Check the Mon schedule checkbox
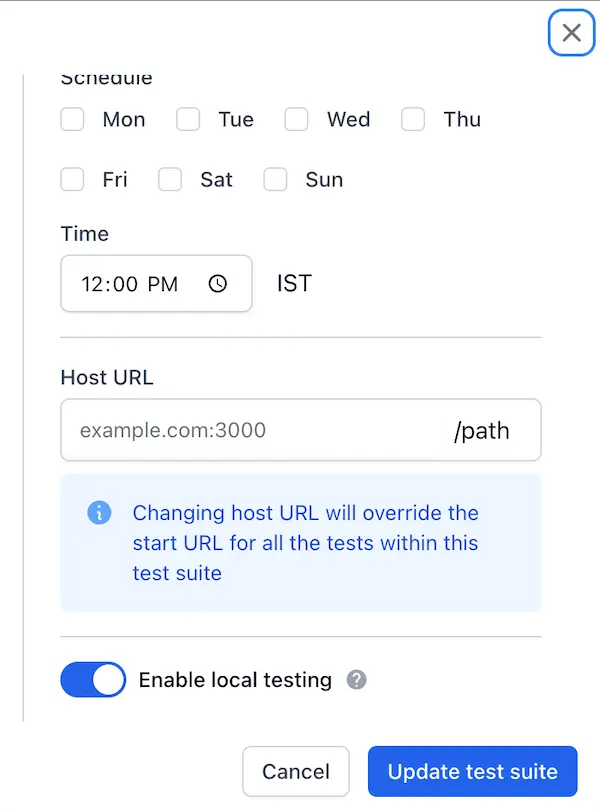The image size is (600, 812). pyautogui.click(x=72, y=120)
